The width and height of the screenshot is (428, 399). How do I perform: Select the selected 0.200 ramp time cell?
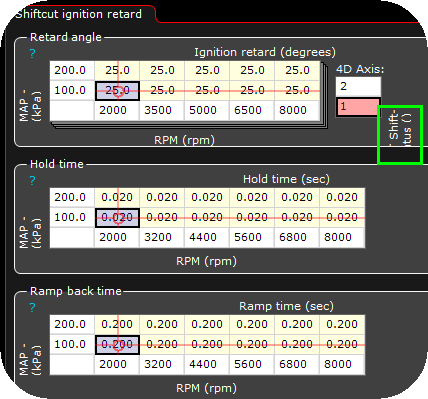pos(117,345)
